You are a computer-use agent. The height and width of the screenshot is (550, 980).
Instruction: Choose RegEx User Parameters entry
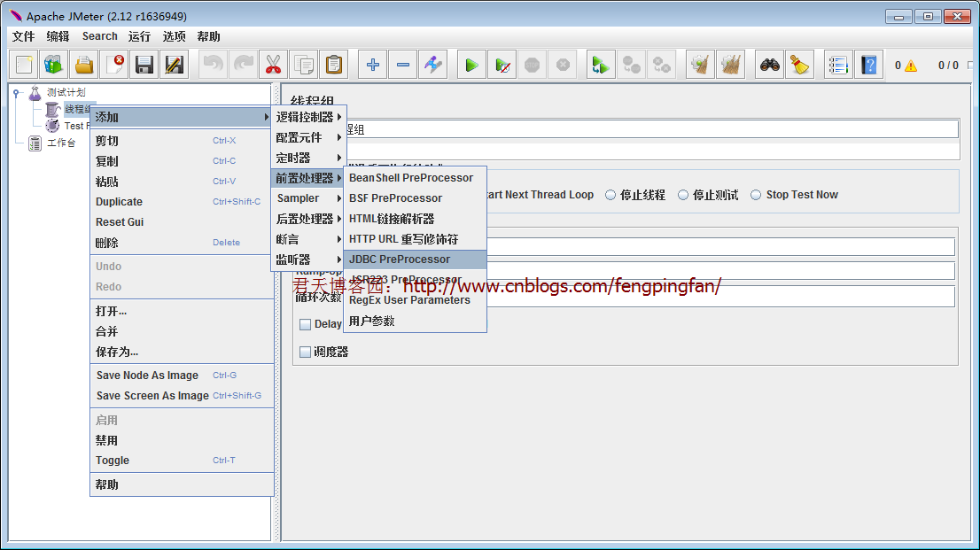click(x=415, y=300)
